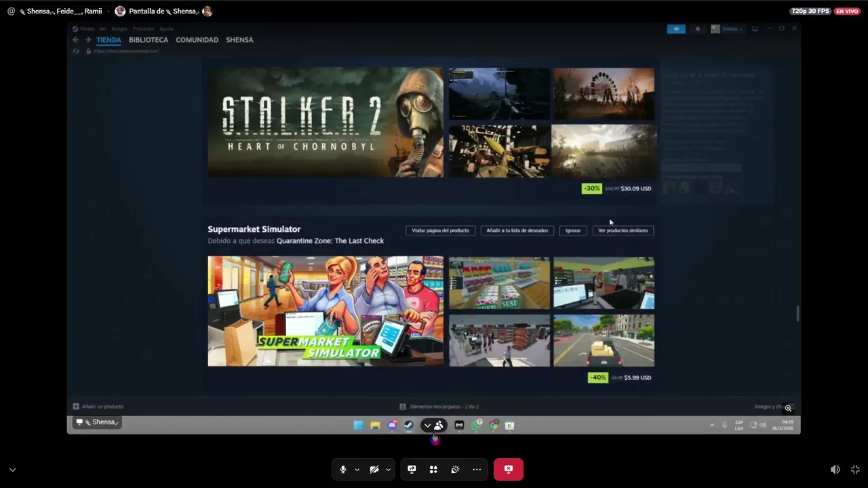Open File Explorer in shared taskbar
This screenshot has height=488, width=868.
click(x=375, y=426)
